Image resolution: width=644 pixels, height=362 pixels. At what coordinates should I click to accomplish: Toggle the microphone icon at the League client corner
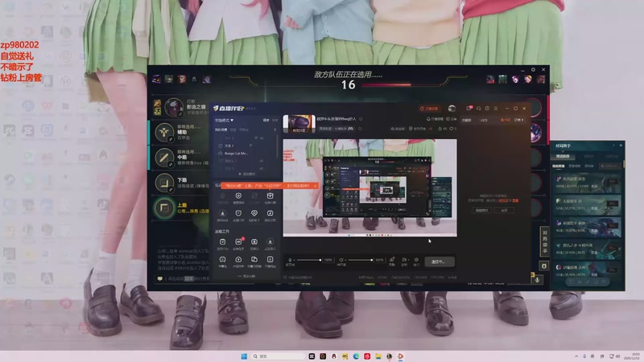pyautogui.click(x=537, y=280)
